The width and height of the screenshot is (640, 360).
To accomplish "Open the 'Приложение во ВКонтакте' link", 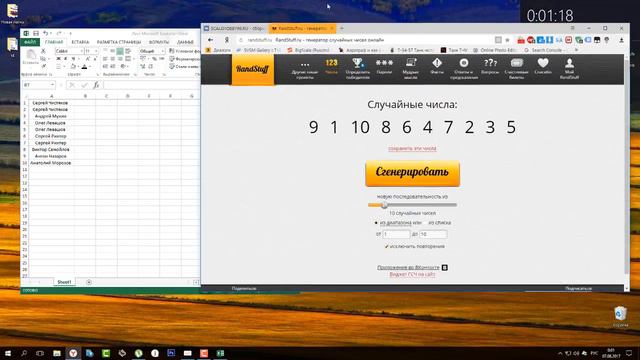I will [x=408, y=267].
